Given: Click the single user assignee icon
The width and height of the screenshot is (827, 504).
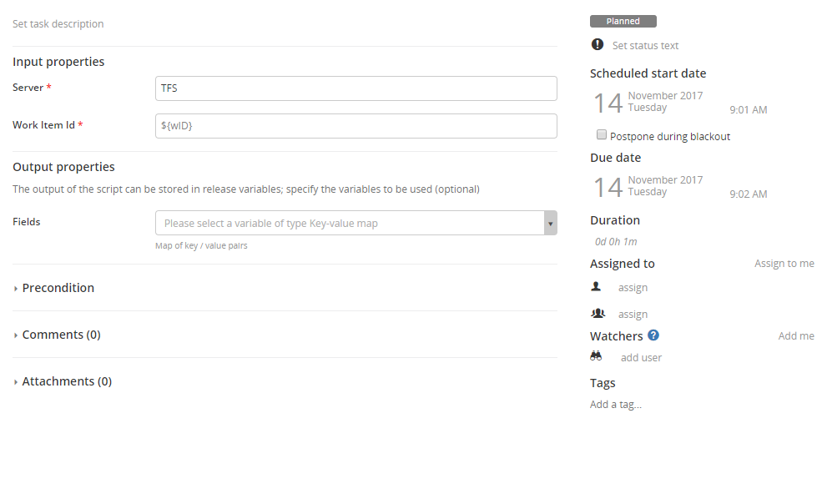Looking at the screenshot, I should (x=596, y=286).
